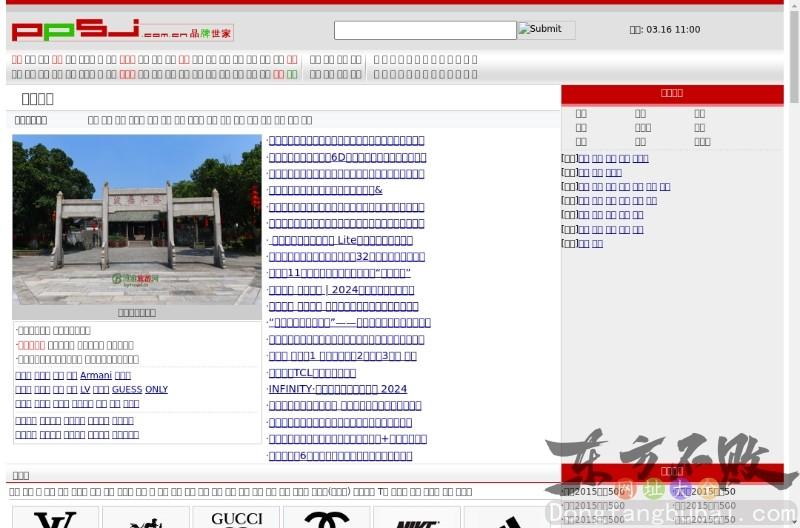
Task: Open the GUESS brand link
Action: tap(127, 390)
